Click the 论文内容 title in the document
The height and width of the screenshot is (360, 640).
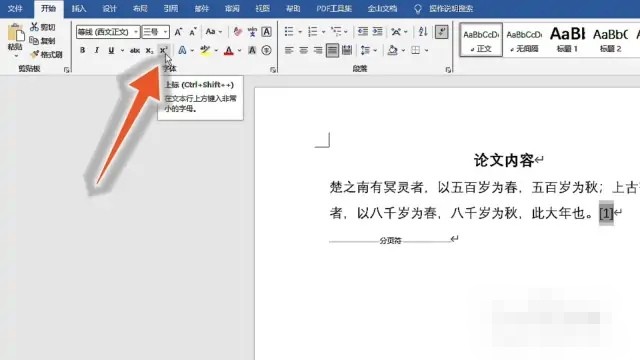(504, 160)
